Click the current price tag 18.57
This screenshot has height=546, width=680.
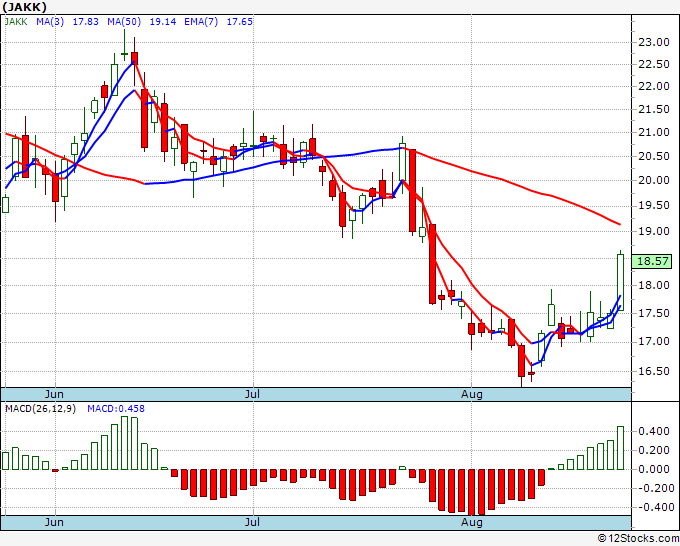pos(652,261)
